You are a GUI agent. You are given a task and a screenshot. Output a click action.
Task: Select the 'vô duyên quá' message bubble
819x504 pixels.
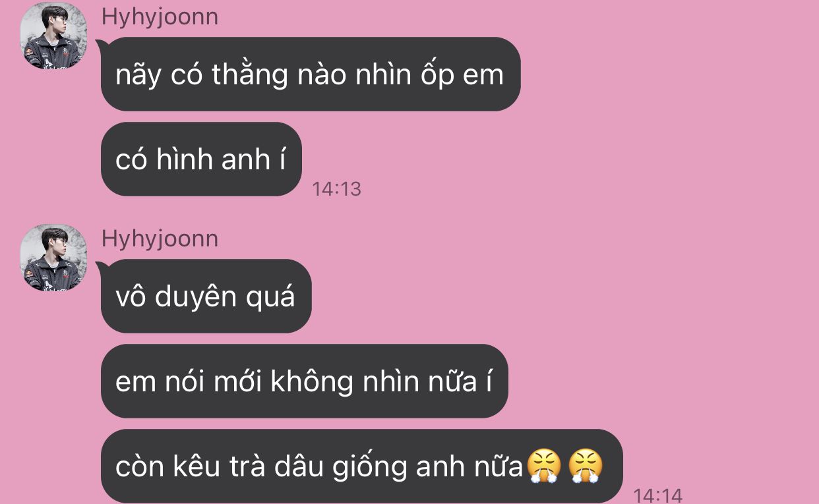tap(206, 296)
